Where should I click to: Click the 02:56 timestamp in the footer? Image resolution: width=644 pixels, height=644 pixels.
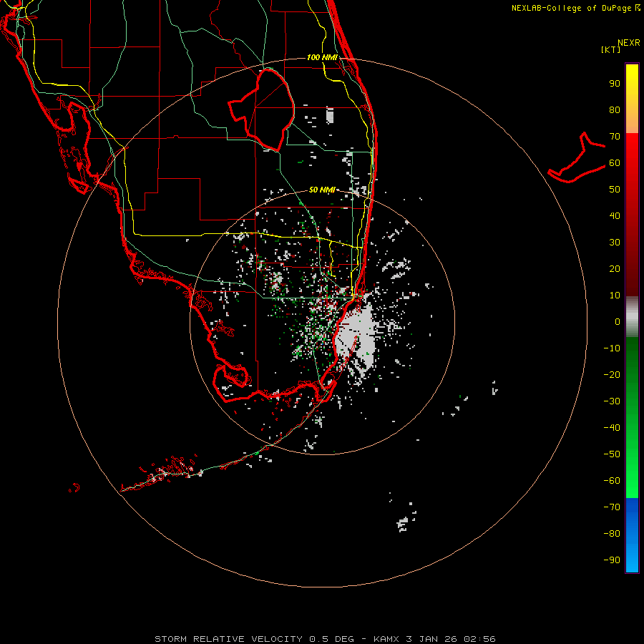pos(479,639)
